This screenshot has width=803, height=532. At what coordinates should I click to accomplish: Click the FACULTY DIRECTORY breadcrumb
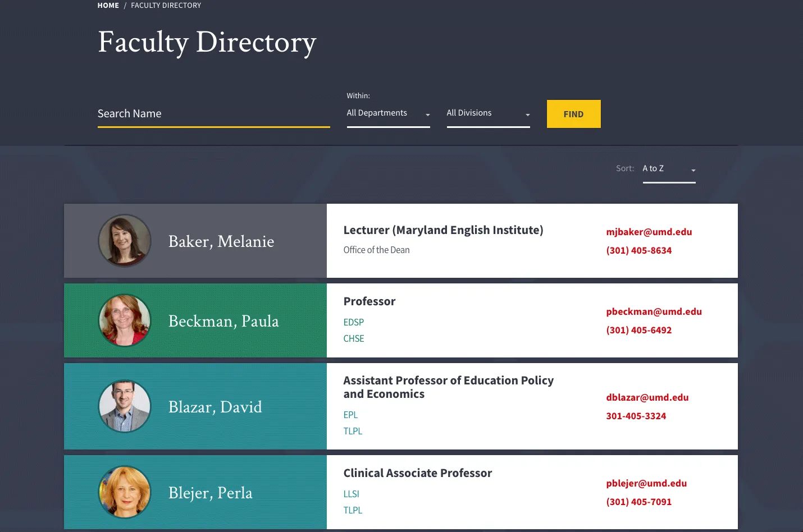click(x=166, y=5)
